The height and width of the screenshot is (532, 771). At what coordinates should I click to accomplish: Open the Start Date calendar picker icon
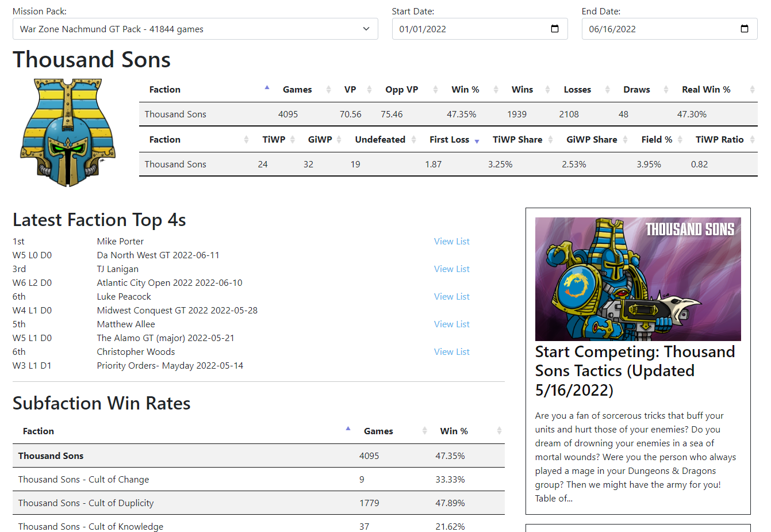pyautogui.click(x=554, y=29)
